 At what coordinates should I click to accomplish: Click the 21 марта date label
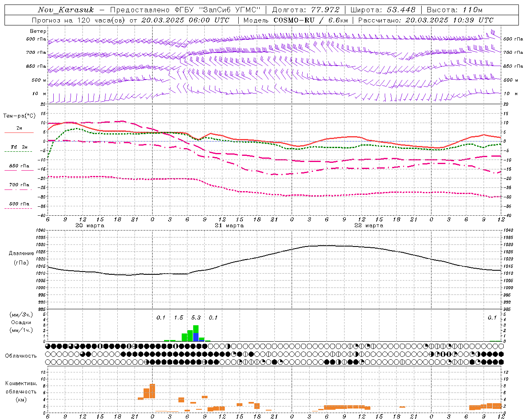click(229, 226)
